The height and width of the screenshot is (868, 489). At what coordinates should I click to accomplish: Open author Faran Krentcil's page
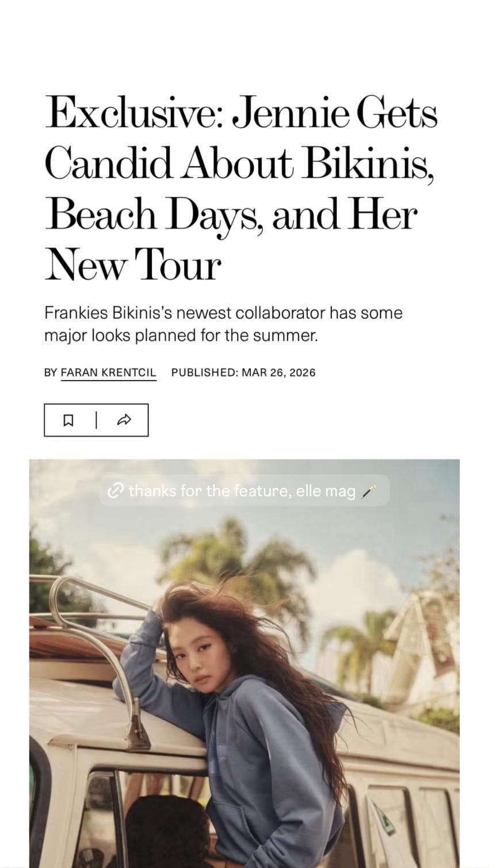point(108,372)
